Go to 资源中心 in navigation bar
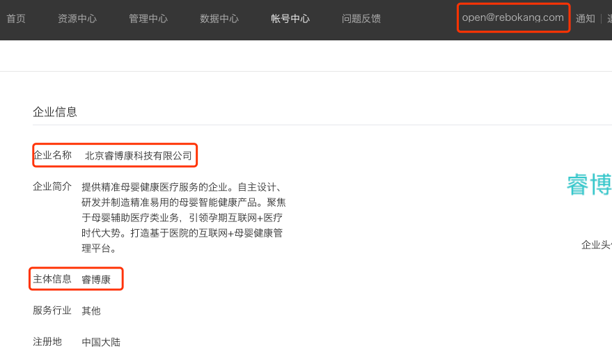Screen dimensions: 612x364 coord(77,19)
